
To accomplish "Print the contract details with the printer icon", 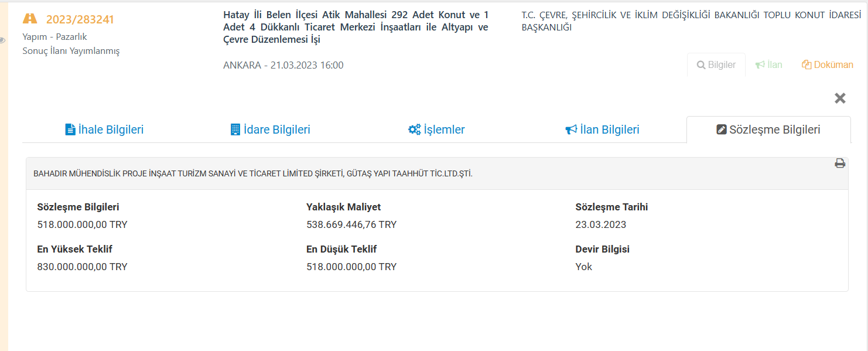I will click(840, 163).
